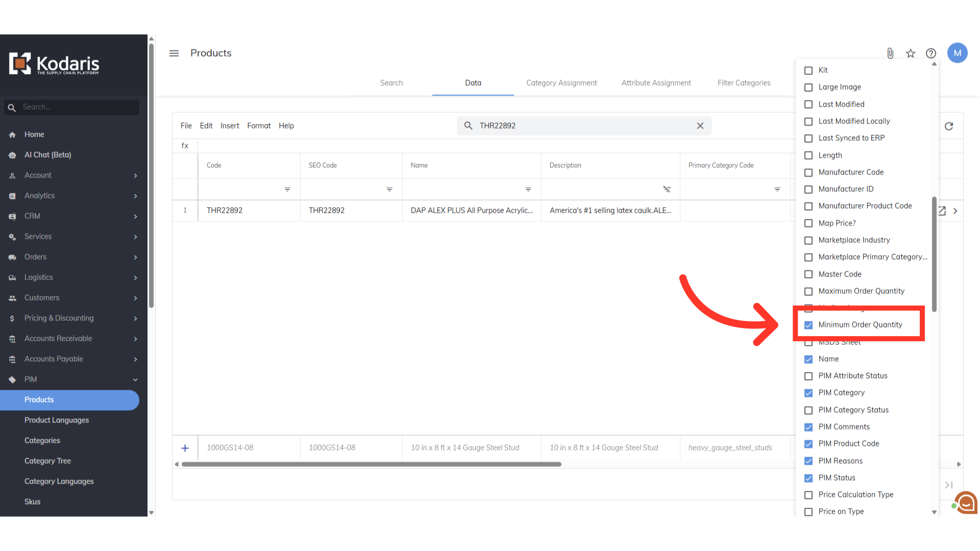Click the hamburger menu icon beside Products
The height and width of the screenshot is (551, 980).
174,53
